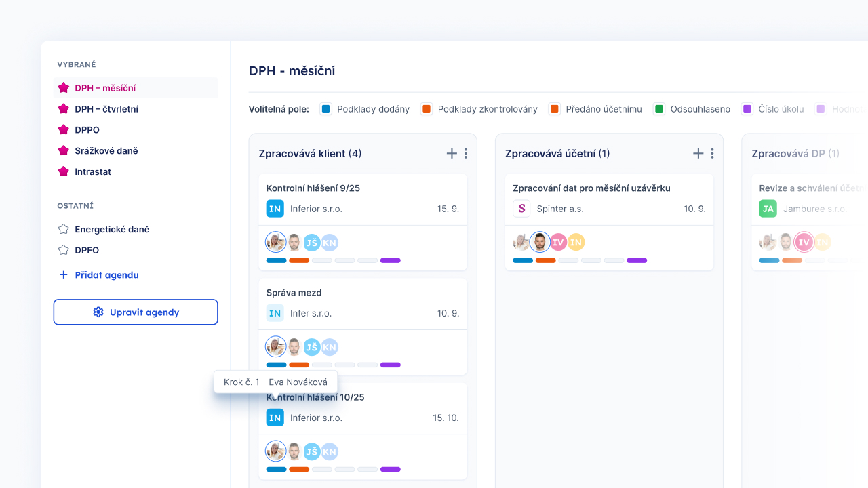
Task: Click the plus icon in Zpracovává účetní column
Action: (x=698, y=154)
